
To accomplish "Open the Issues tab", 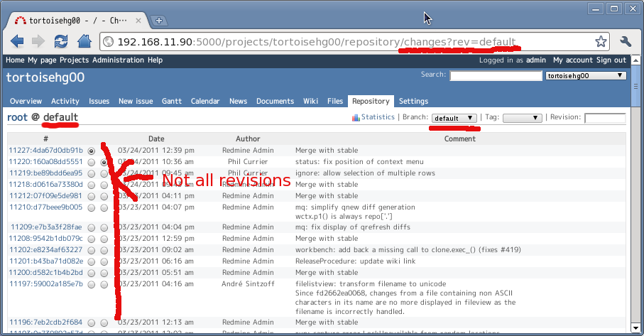I will point(99,101).
